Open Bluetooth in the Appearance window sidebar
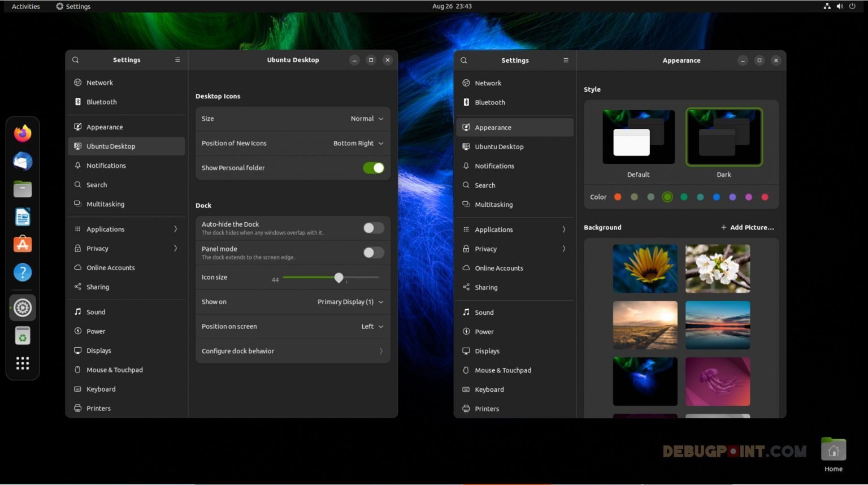This screenshot has width=868, height=485. [x=515, y=102]
